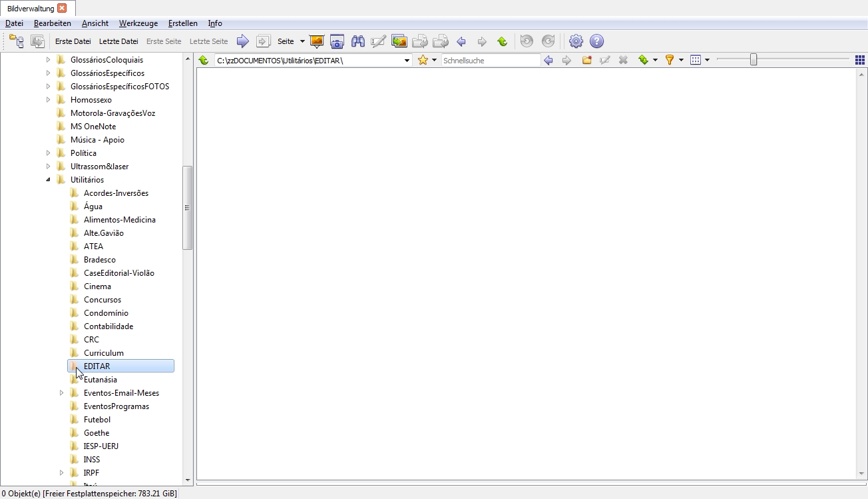
Task: Click the Erste Datei button
Action: (x=73, y=41)
